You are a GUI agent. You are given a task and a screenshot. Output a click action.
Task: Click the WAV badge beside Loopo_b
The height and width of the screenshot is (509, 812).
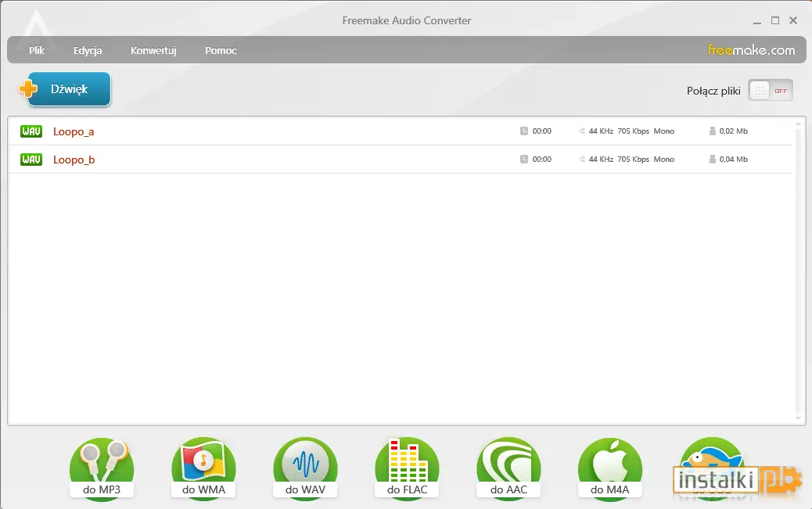[x=31, y=159]
